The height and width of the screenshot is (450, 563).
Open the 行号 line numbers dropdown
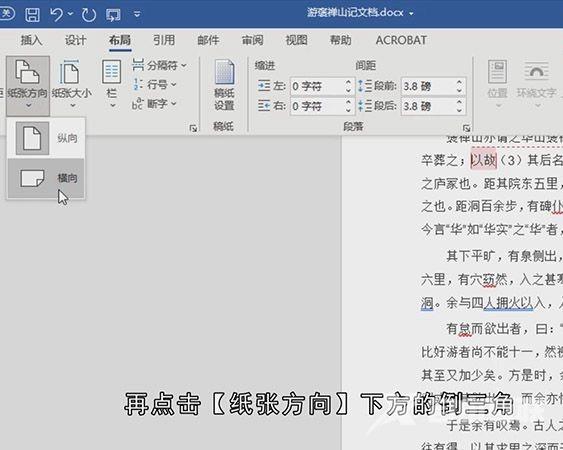pyautogui.click(x=155, y=85)
